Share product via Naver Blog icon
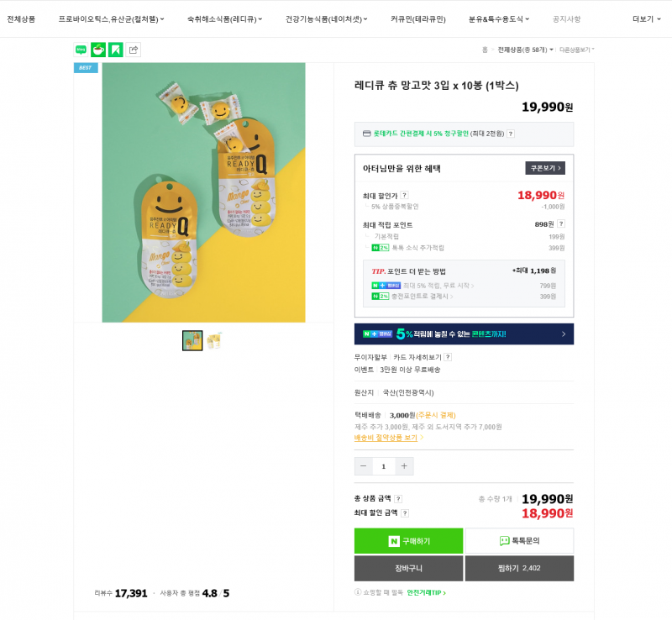The height and width of the screenshot is (620, 672). (x=81, y=50)
